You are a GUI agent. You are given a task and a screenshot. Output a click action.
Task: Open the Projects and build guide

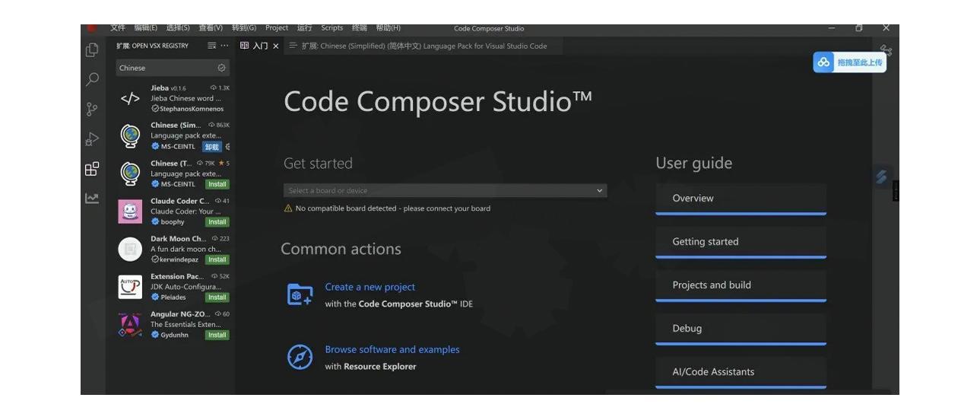click(741, 285)
